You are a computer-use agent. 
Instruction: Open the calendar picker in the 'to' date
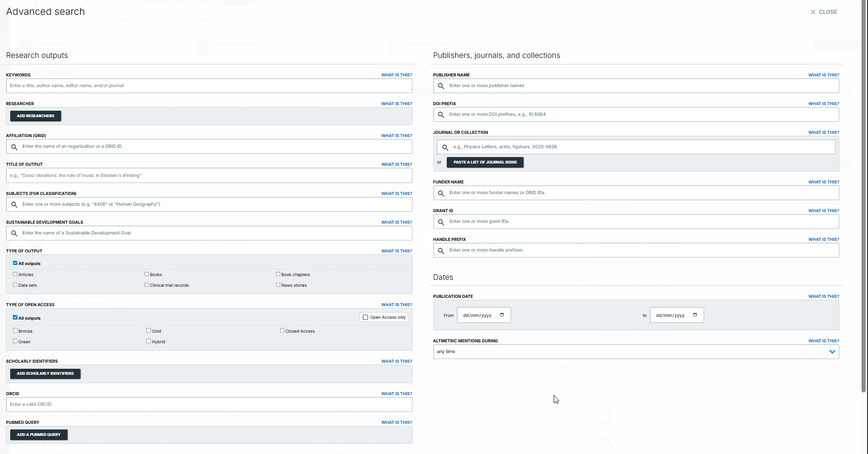point(695,315)
